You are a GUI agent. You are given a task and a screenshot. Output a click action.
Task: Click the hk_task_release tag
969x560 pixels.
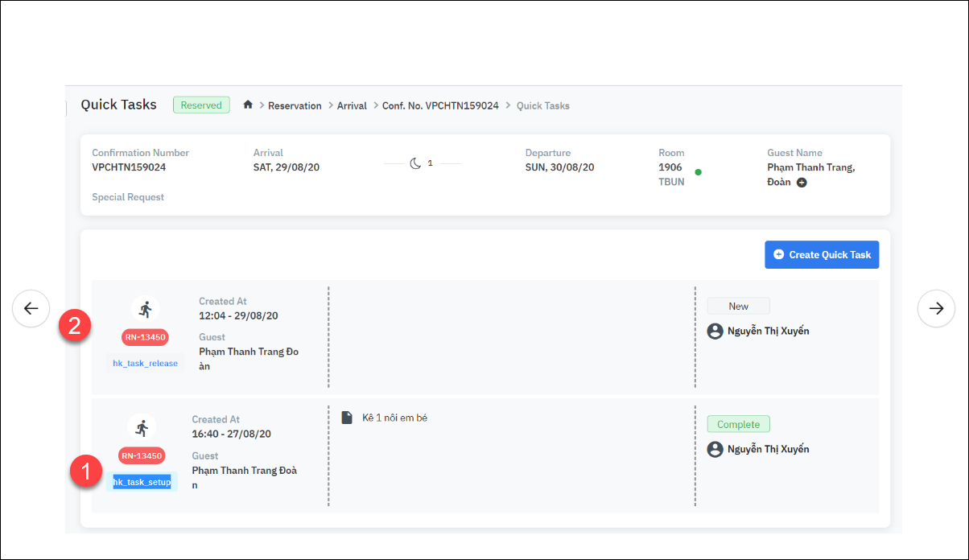146,364
